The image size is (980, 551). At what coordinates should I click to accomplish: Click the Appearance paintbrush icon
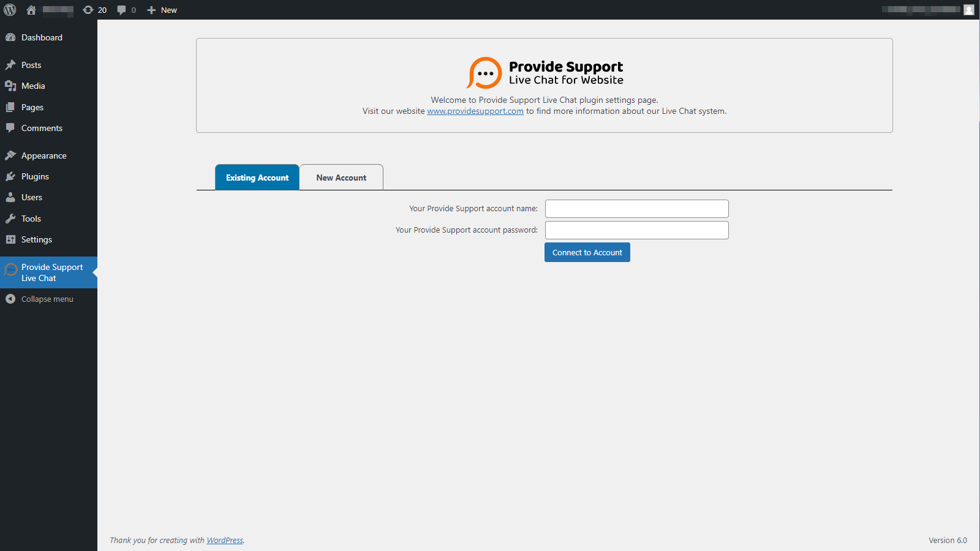click(10, 156)
